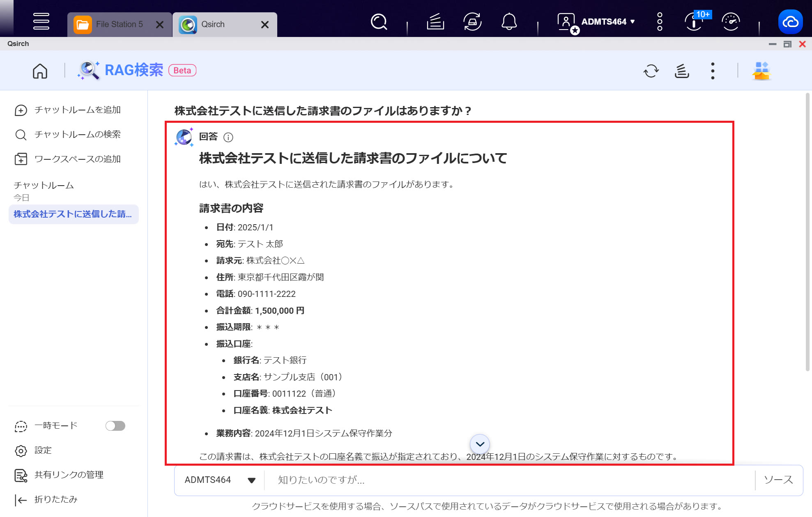The height and width of the screenshot is (517, 812).
Task: Toggle the 一時モード switch
Action: point(115,426)
